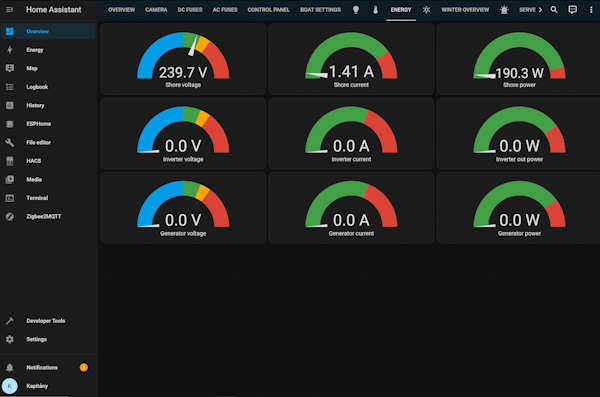Show more tabs with right chevron
Image resolution: width=600 pixels, height=397 pixels.
pos(540,10)
